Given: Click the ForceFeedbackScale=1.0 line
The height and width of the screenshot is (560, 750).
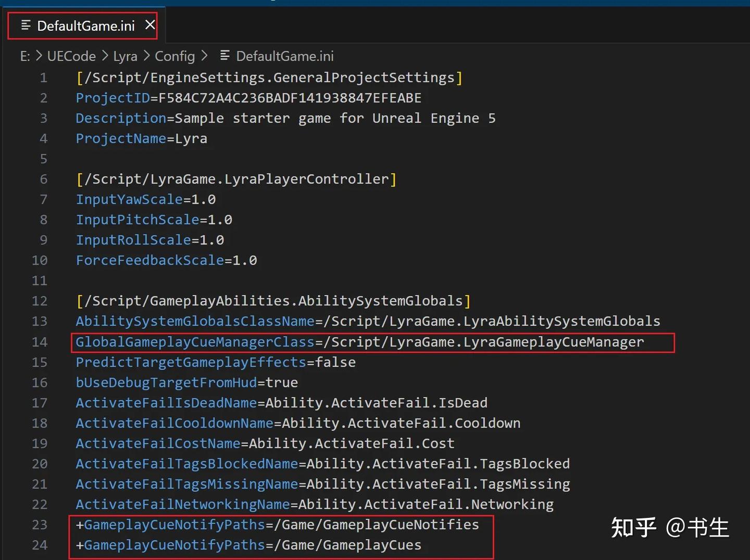Looking at the screenshot, I should point(167,261).
